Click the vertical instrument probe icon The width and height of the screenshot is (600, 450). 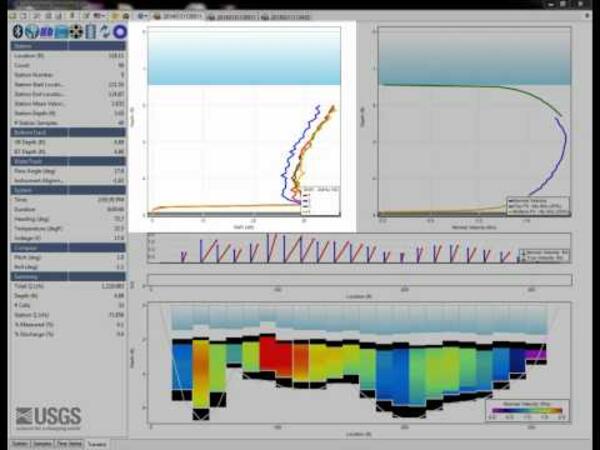pyautogui.click(x=91, y=32)
